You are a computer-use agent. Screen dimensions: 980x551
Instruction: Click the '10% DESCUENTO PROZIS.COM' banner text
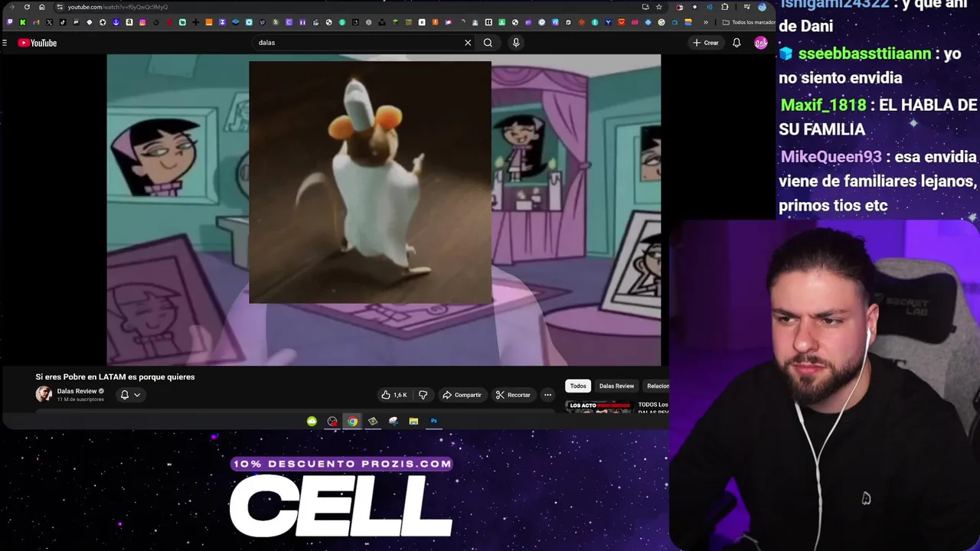(341, 464)
